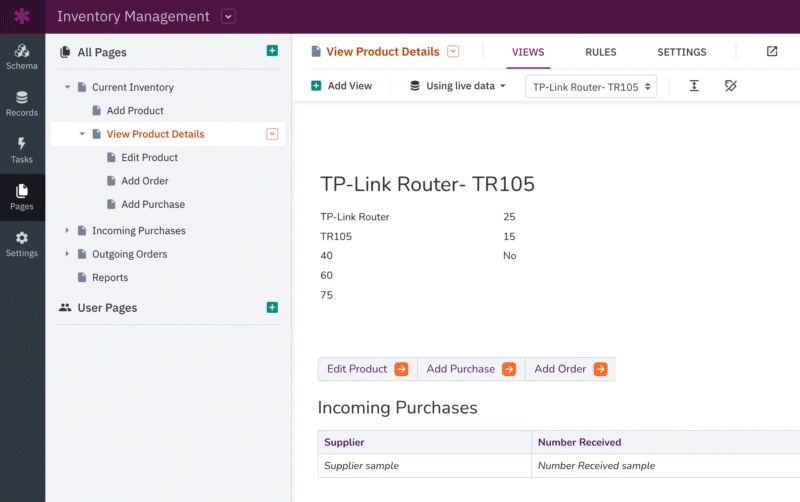Add a new page with All Pages plus icon

pos(272,51)
